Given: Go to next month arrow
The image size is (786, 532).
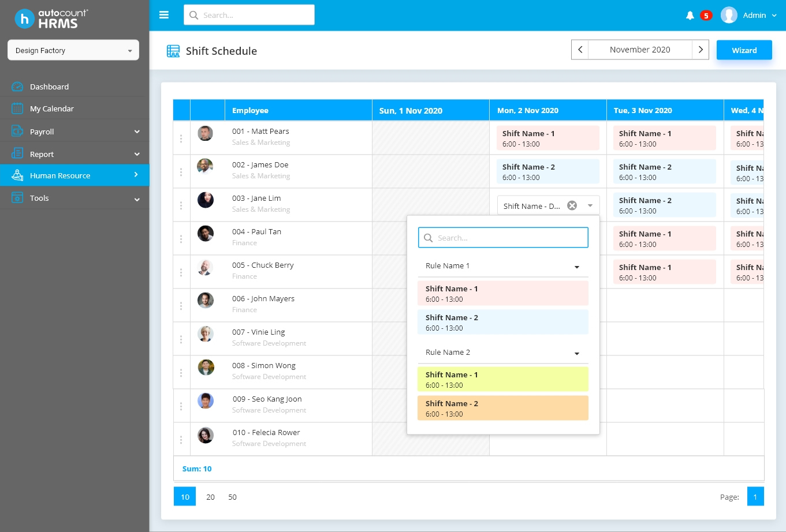Looking at the screenshot, I should click(x=701, y=50).
